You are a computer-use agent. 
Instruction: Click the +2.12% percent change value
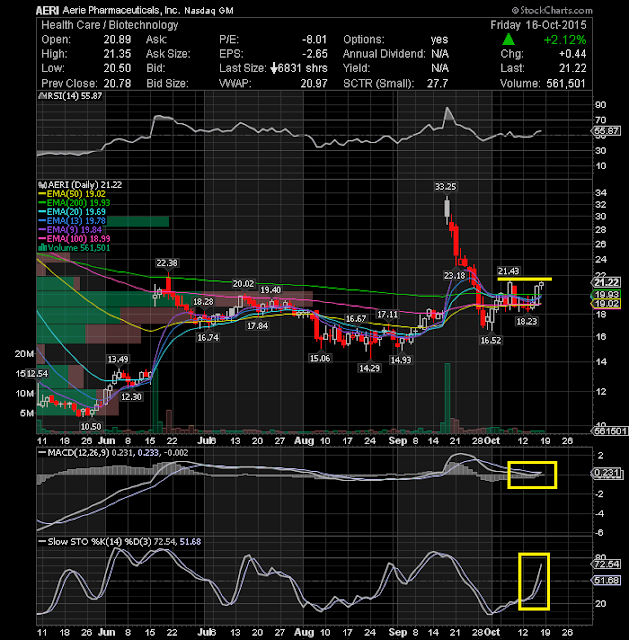[x=565, y=40]
